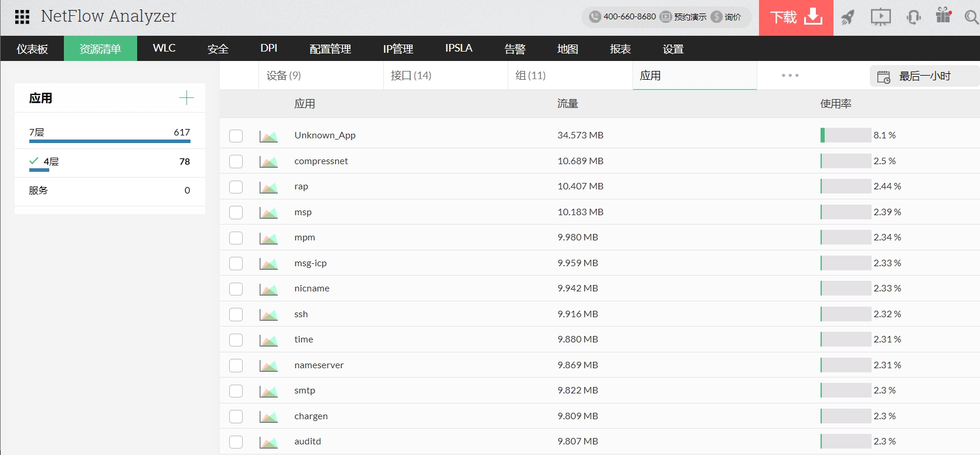
Task: Click the plus icon to add application
Action: point(186,98)
